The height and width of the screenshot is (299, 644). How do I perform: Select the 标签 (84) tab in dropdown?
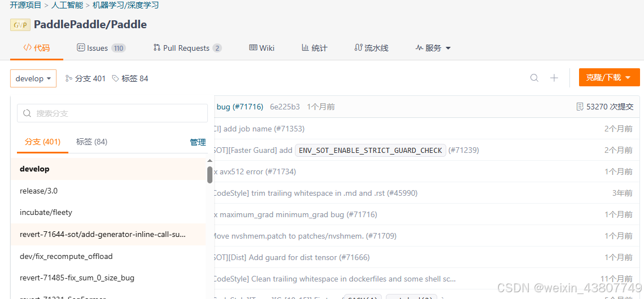pyautogui.click(x=92, y=142)
